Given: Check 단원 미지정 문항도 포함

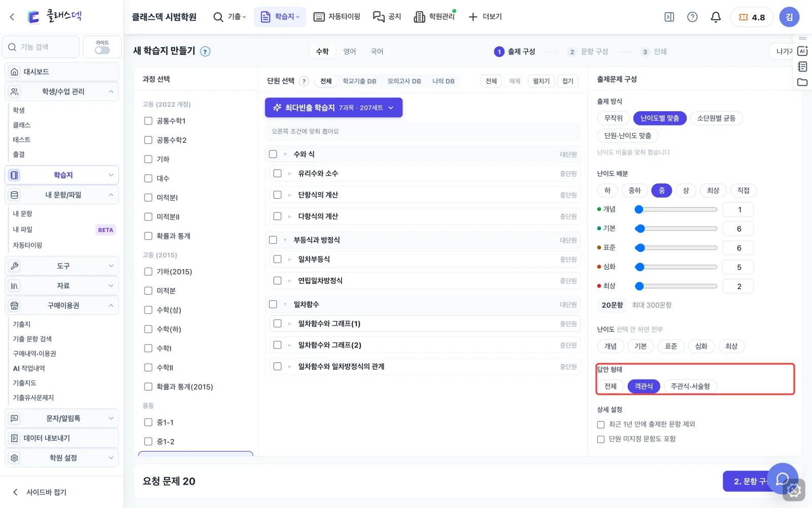Looking at the screenshot, I should [x=601, y=439].
